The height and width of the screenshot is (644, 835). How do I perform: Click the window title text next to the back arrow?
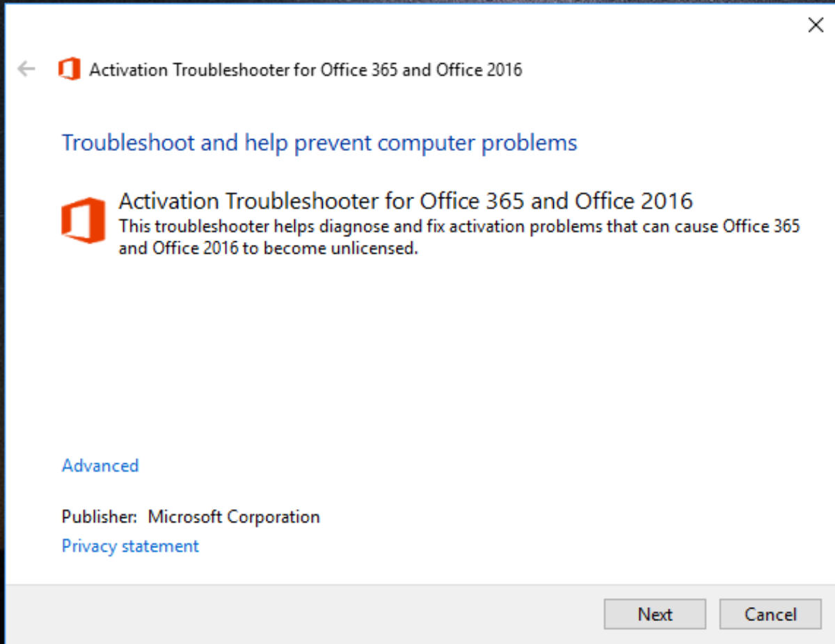click(x=305, y=70)
